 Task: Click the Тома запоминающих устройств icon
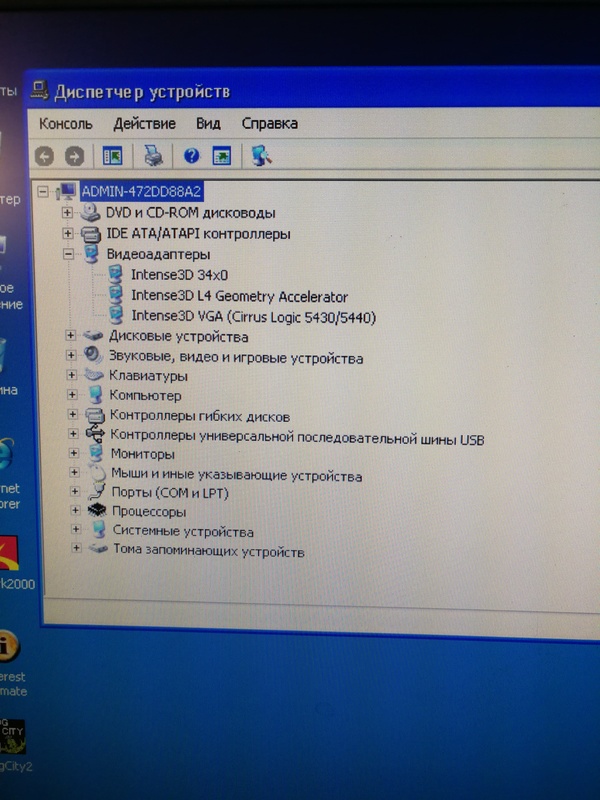coord(98,549)
